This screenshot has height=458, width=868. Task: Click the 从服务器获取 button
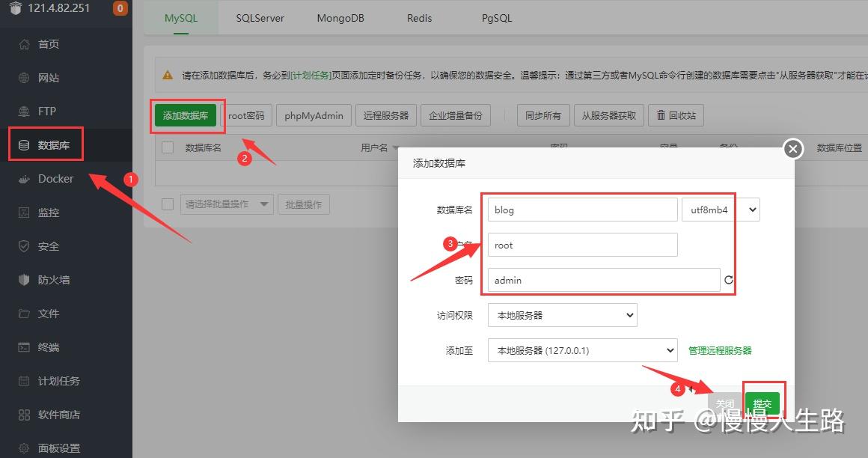tap(609, 115)
